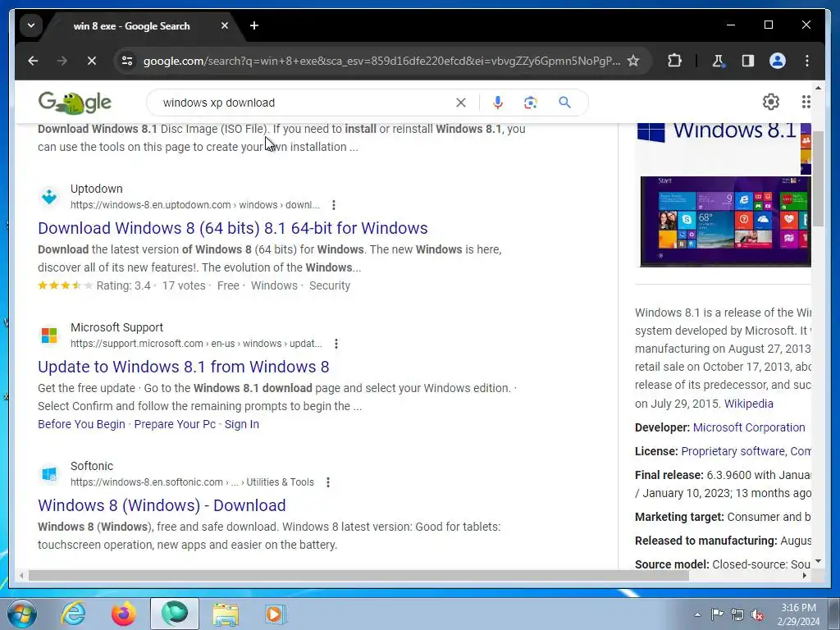Clear the search box text
The image size is (840, 630).
tap(461, 103)
